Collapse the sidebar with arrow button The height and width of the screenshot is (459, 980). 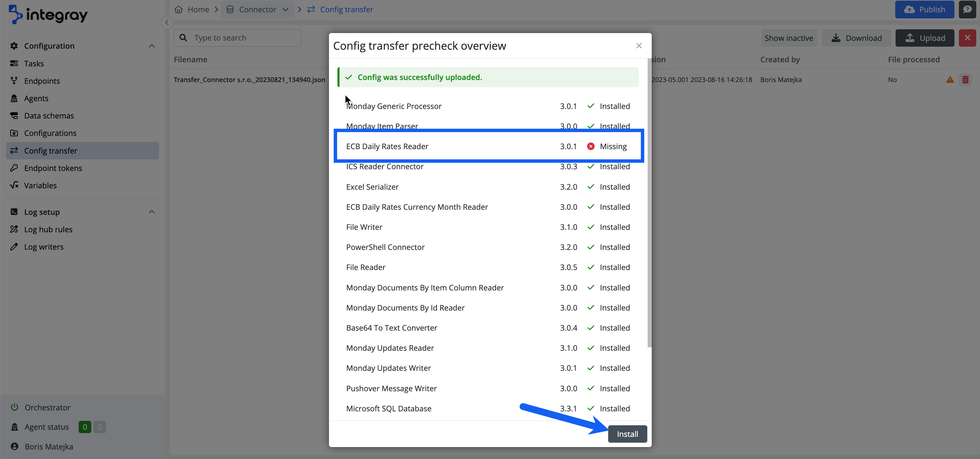167,22
